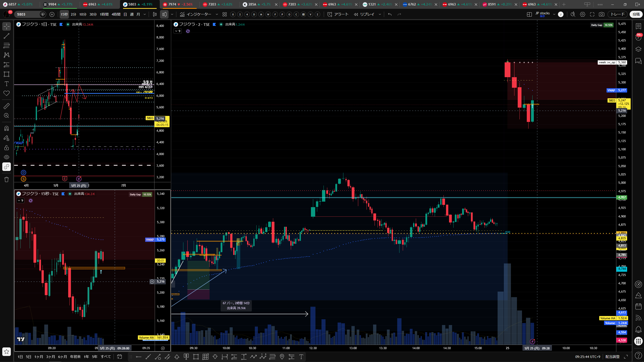Set the date range to 3ヶ月
The height and width of the screenshot is (362, 644).
(50, 357)
